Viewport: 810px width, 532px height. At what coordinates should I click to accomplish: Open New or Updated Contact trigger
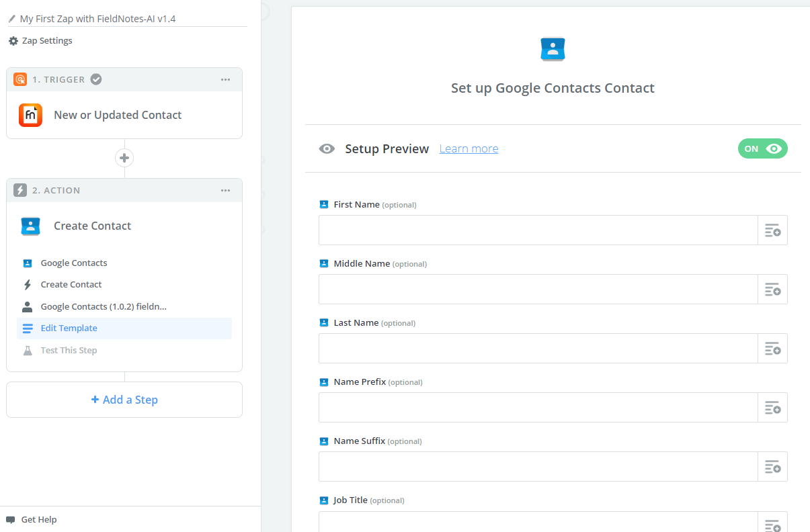click(124, 115)
